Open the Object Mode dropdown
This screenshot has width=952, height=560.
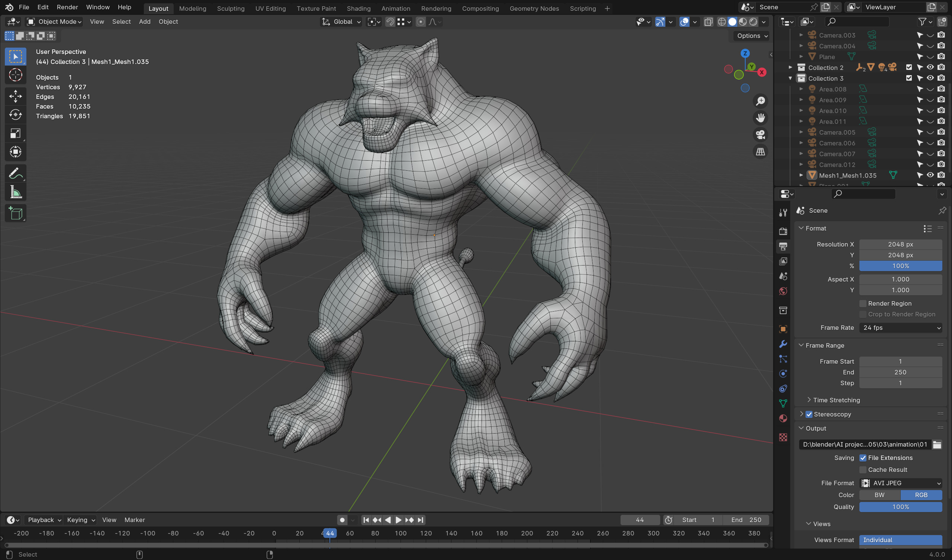(x=55, y=22)
